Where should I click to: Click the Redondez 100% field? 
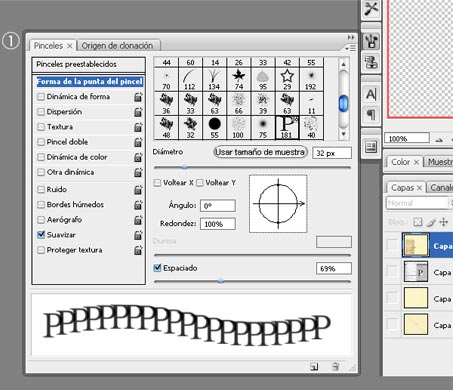(218, 224)
